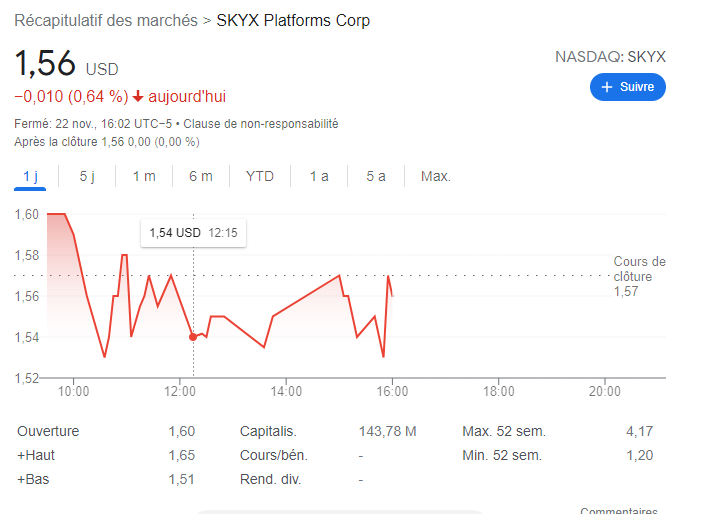Switch chart to 1 m range
711x514 pixels.
click(x=144, y=176)
